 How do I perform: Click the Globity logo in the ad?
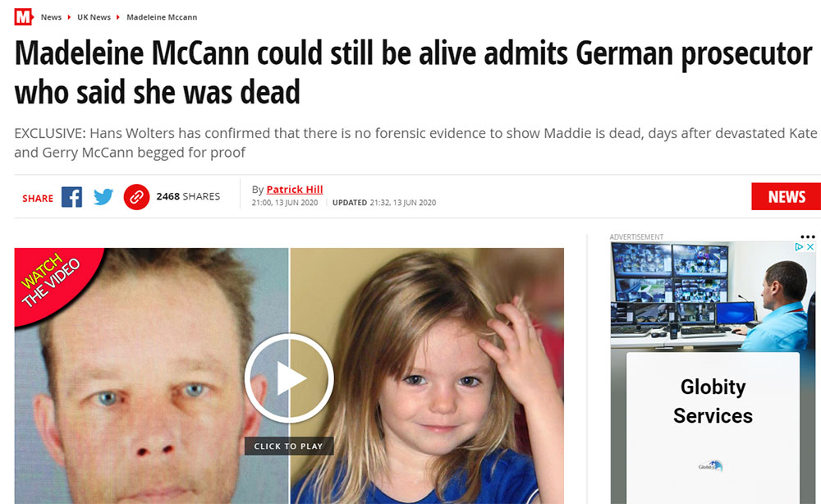(711, 465)
